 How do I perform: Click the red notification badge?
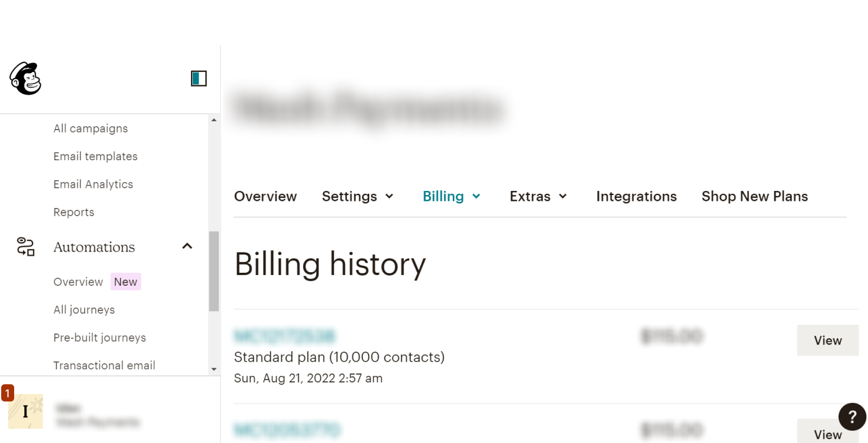coord(8,393)
